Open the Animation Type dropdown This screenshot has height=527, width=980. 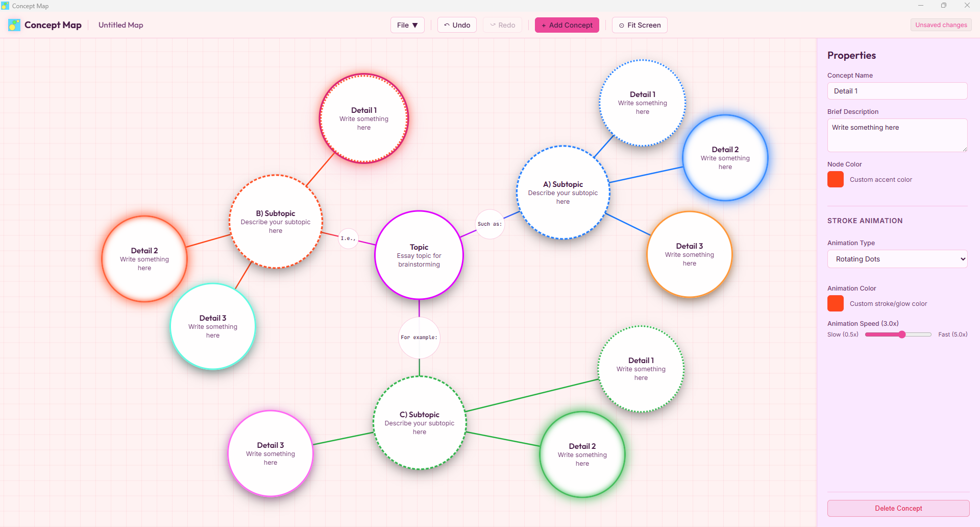click(x=897, y=259)
